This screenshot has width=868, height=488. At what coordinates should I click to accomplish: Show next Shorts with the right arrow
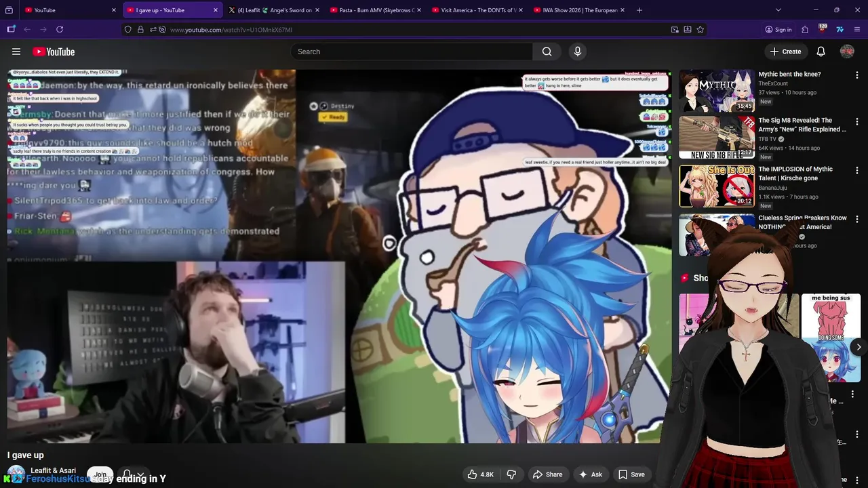point(858,347)
